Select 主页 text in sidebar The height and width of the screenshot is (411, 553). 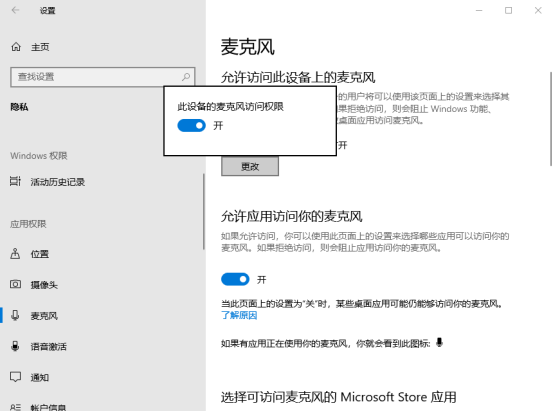click(40, 47)
